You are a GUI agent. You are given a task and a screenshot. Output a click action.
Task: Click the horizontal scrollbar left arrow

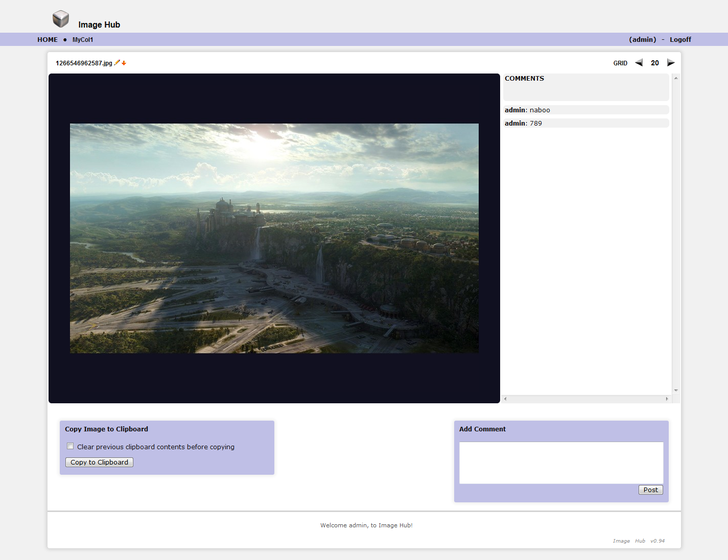(x=505, y=399)
